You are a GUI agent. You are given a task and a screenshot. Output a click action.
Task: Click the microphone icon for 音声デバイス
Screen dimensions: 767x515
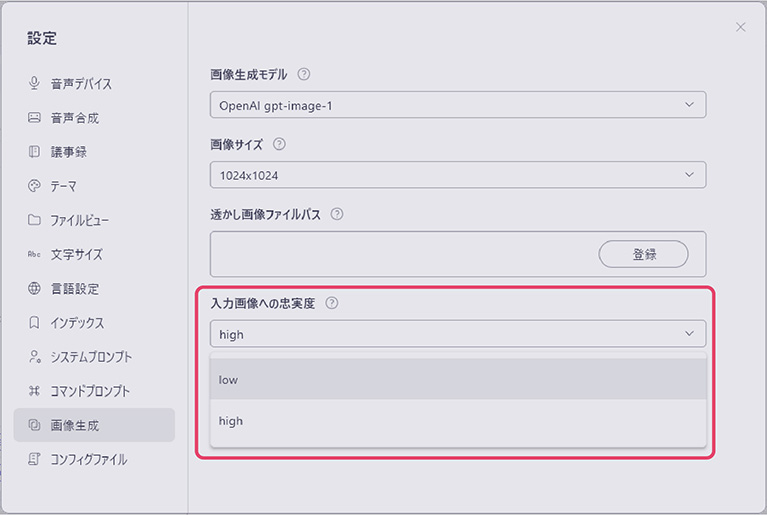tap(34, 83)
